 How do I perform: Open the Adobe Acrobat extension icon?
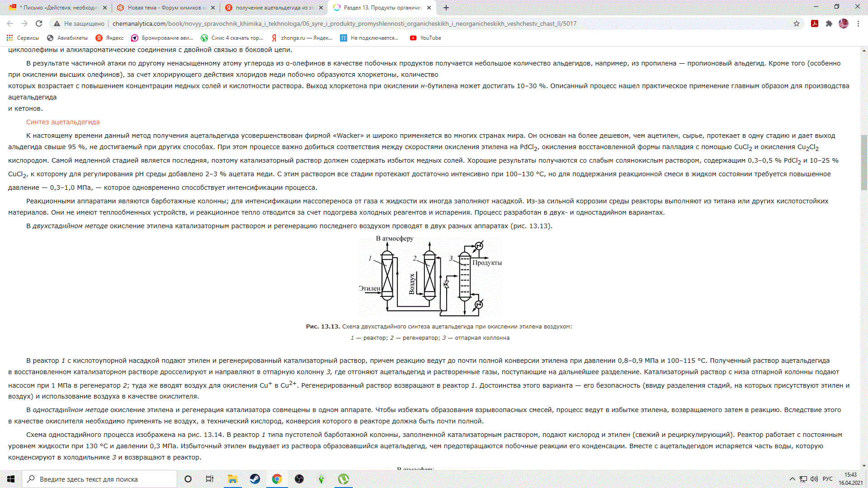point(815,23)
